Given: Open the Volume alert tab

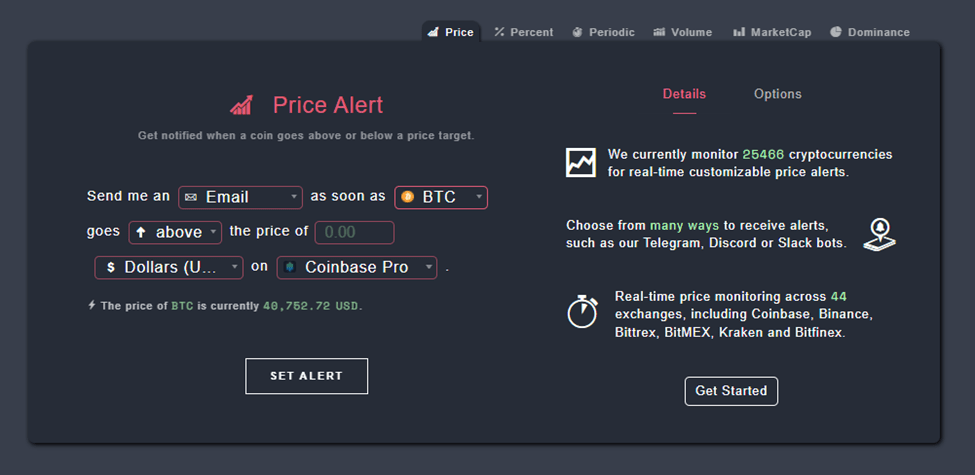Looking at the screenshot, I should tap(682, 32).
